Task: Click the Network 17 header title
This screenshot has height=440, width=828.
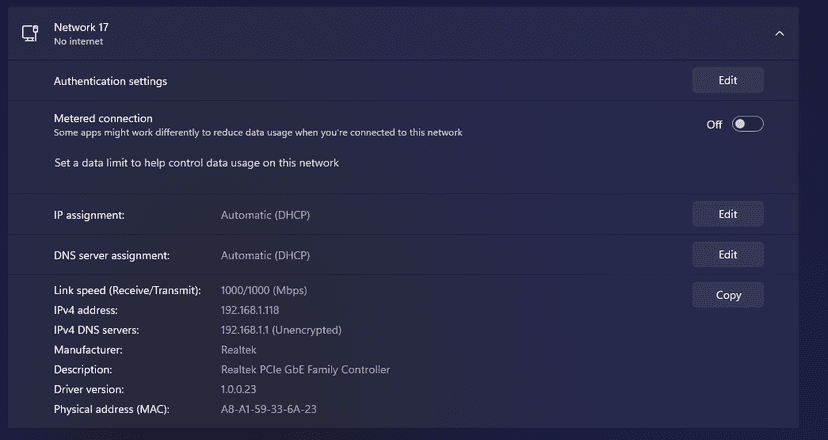Action: click(81, 27)
